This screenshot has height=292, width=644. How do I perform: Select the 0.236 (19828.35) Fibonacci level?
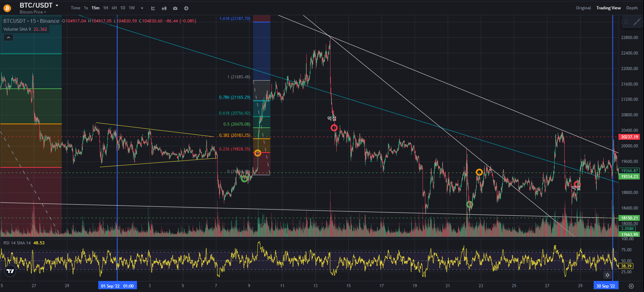235,149
